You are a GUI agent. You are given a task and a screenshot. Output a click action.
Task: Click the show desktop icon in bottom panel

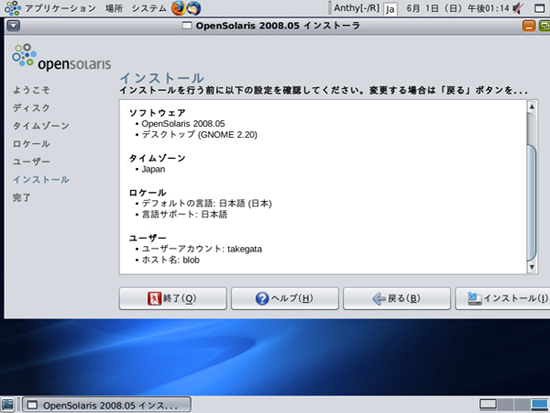[8, 405]
